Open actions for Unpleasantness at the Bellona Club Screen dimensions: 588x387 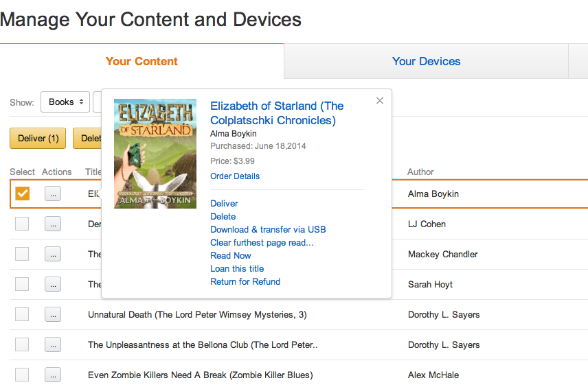pos(53,345)
